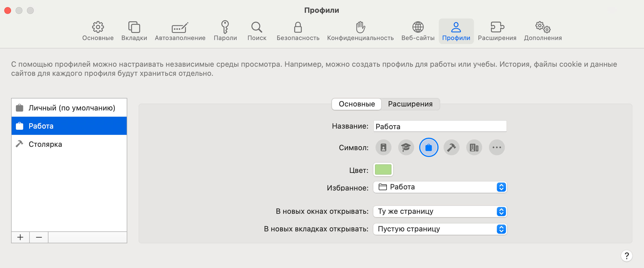Open the Дополнения settings pane
Viewport: 644px width, 268px height.
point(543,31)
